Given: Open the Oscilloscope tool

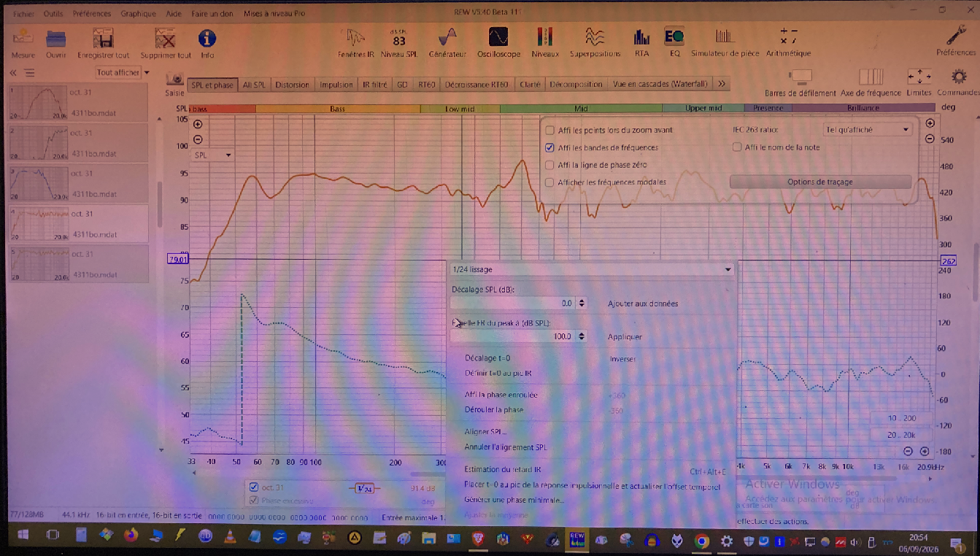Looking at the screenshot, I should (499, 43).
